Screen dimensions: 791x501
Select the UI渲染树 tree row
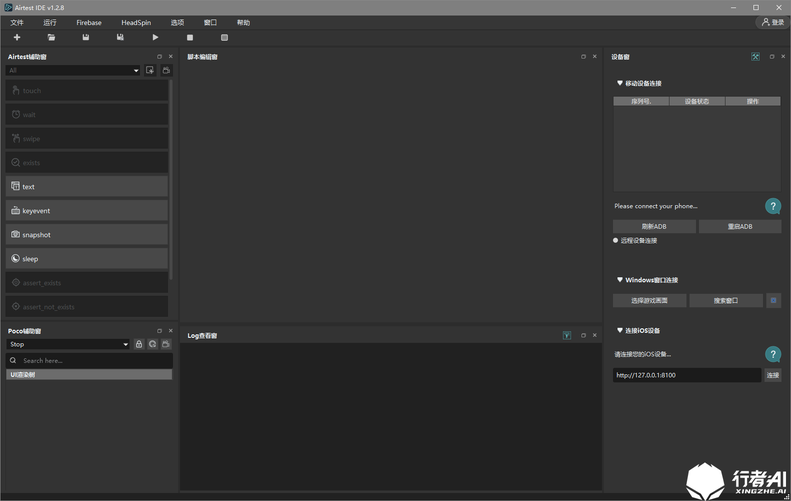point(89,374)
